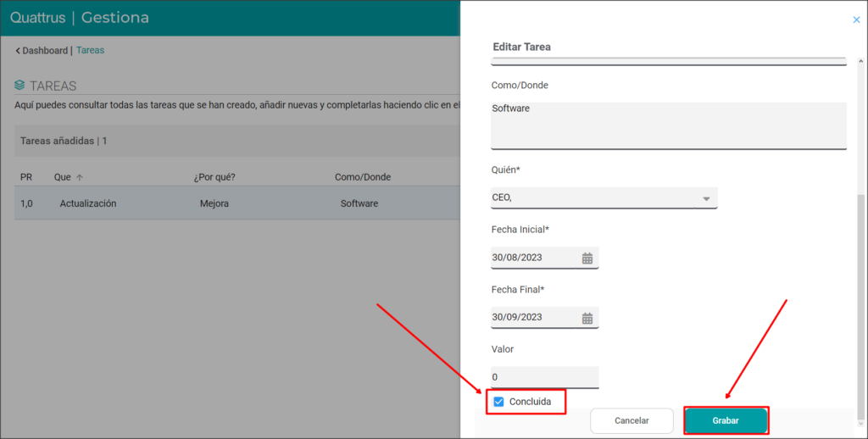Viewport: 868px width, 439px height.
Task: Select the Software cell in task table
Action: (x=359, y=203)
